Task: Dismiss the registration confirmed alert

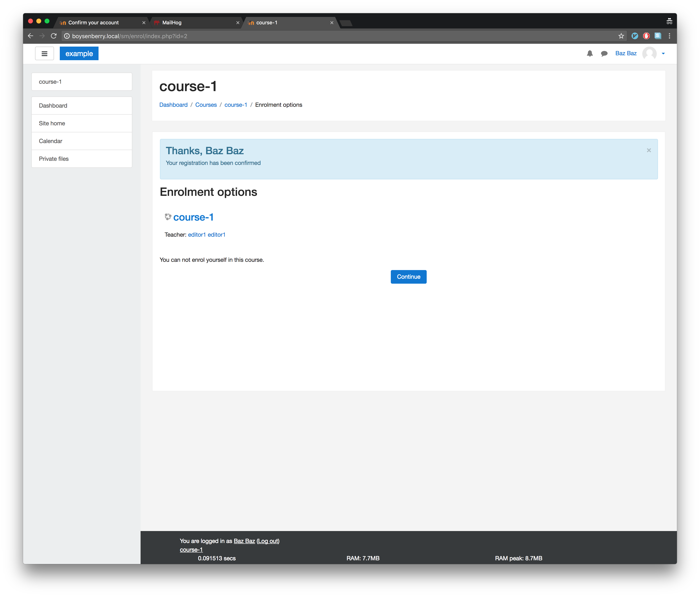Action: pyautogui.click(x=649, y=150)
